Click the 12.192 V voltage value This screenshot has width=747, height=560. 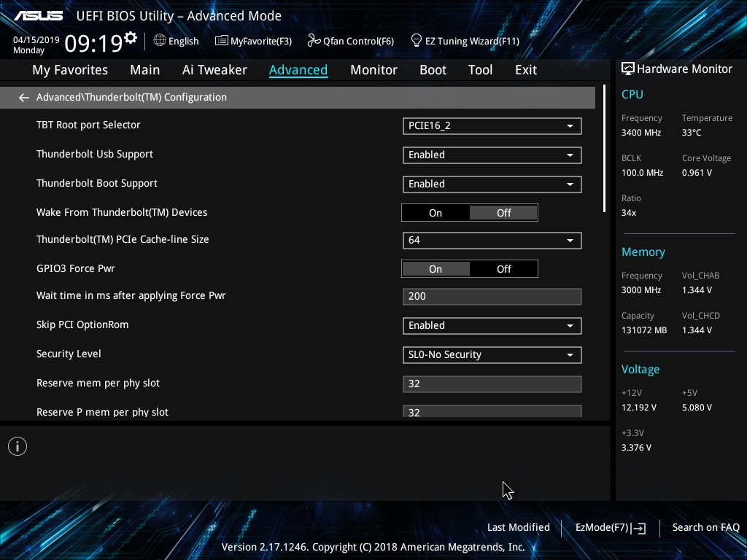point(639,408)
